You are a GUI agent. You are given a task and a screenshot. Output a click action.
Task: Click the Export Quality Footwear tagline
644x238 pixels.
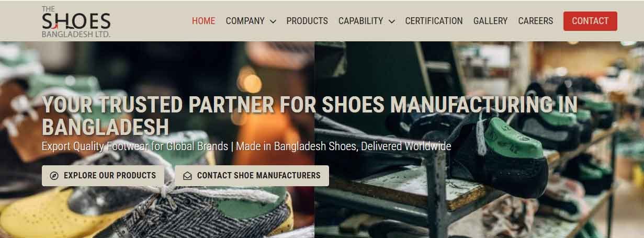tap(246, 146)
